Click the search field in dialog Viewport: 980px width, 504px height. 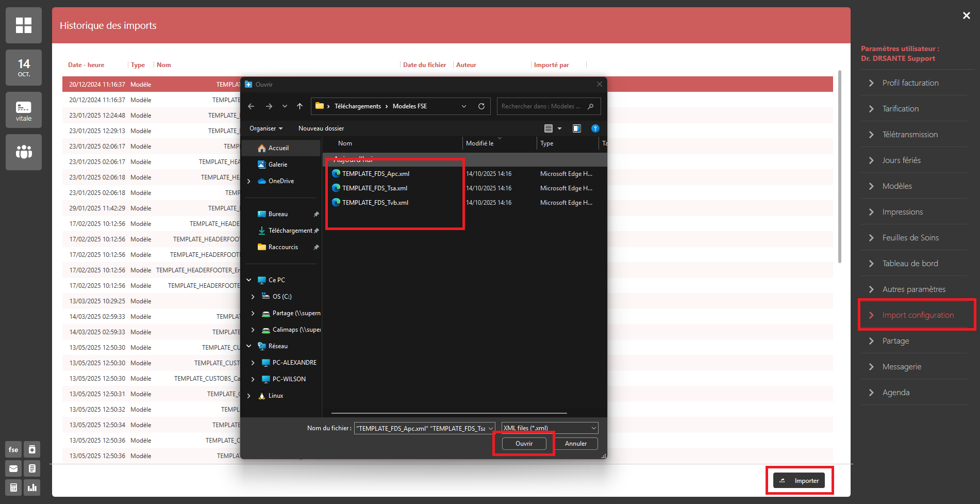(x=544, y=106)
